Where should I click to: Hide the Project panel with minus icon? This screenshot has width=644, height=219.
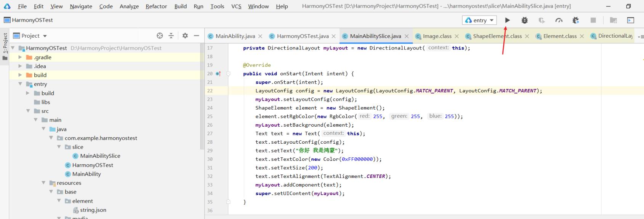[x=196, y=36]
